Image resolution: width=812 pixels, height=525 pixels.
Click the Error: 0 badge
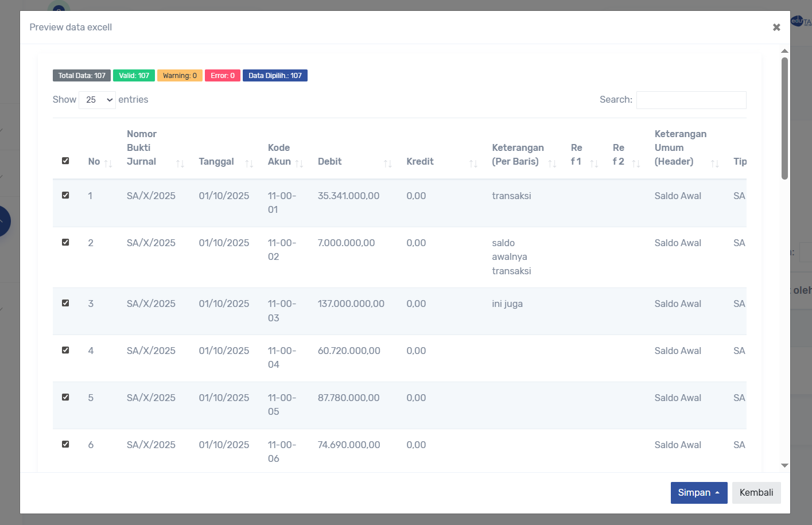(222, 76)
